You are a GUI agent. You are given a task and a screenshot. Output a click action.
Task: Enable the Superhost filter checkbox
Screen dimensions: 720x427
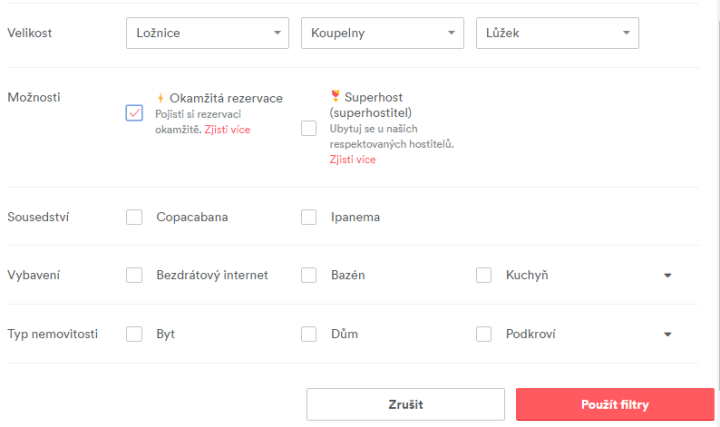click(309, 128)
